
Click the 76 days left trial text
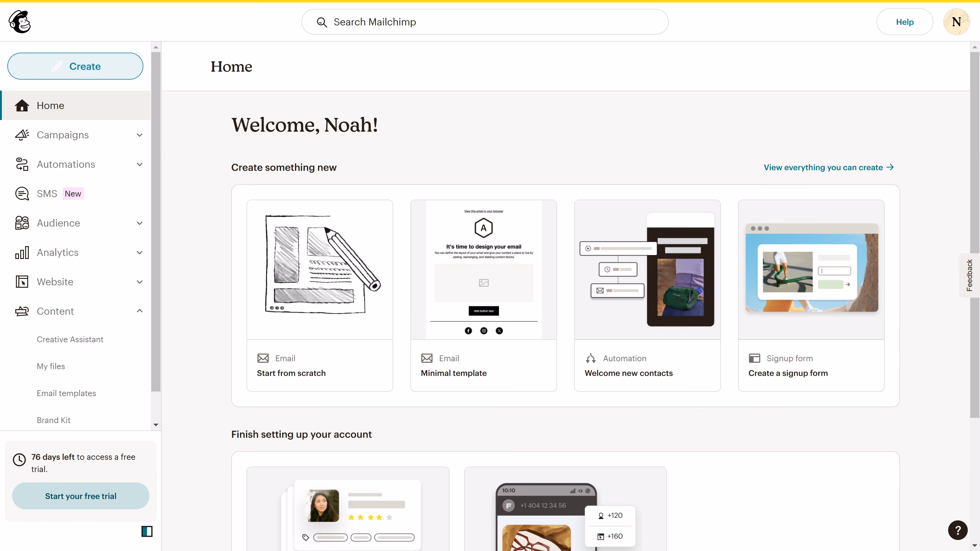click(x=83, y=463)
